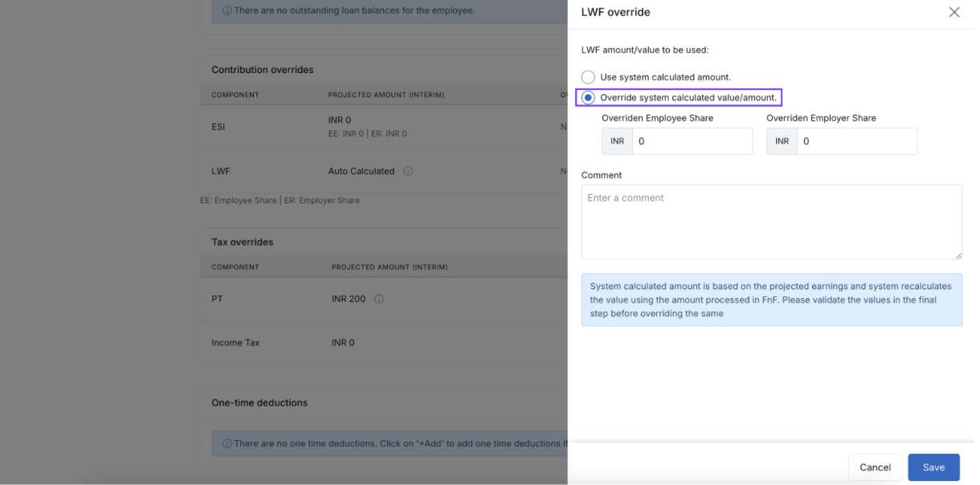This screenshot has height=485, width=980.
Task: Select the ESI row in Contribution overrides
Action: [218, 126]
